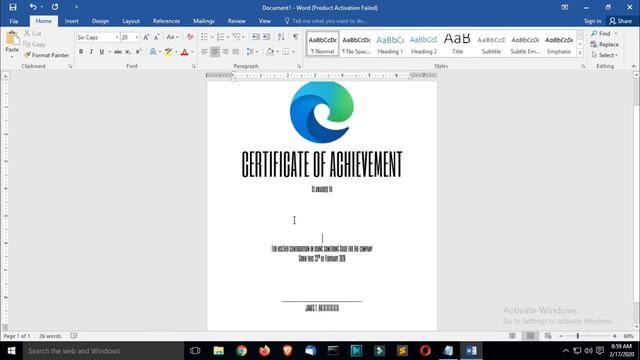Apply superscript formatting

click(138, 52)
